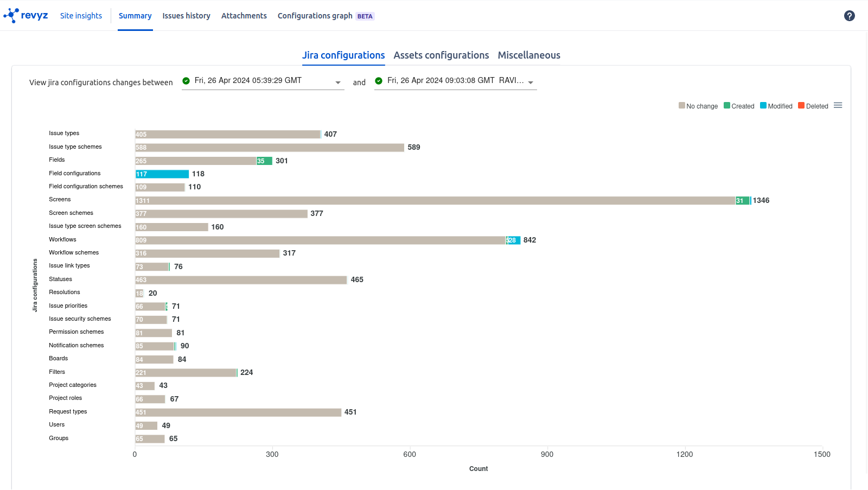Open the second snapshot date dropdown
Screen dimensions: 868x490
tap(456, 81)
